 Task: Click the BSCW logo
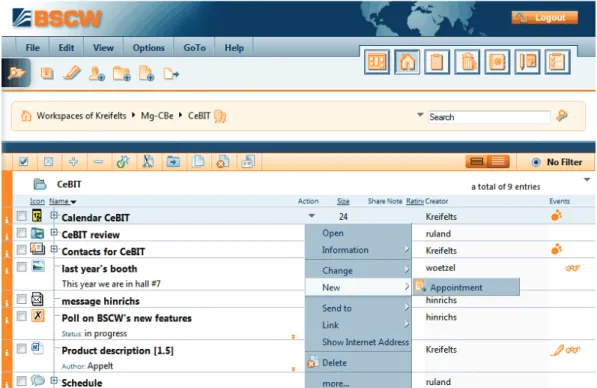(57, 18)
